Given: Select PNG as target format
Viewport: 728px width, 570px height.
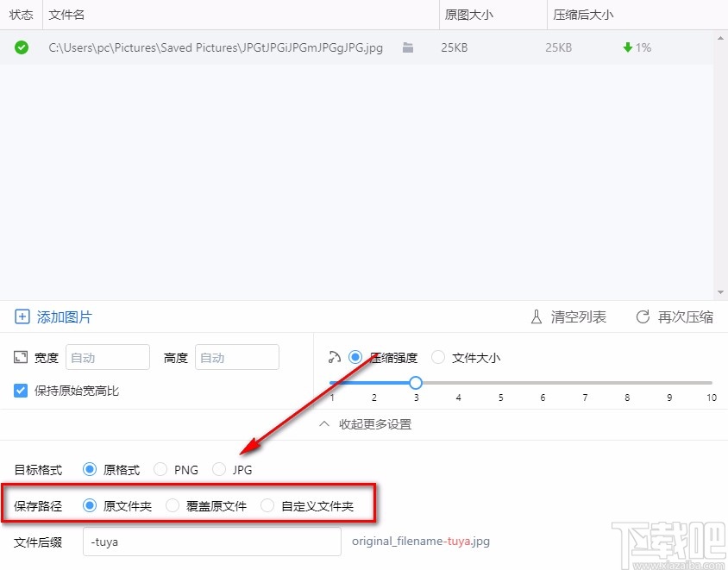Looking at the screenshot, I should pyautogui.click(x=160, y=469).
